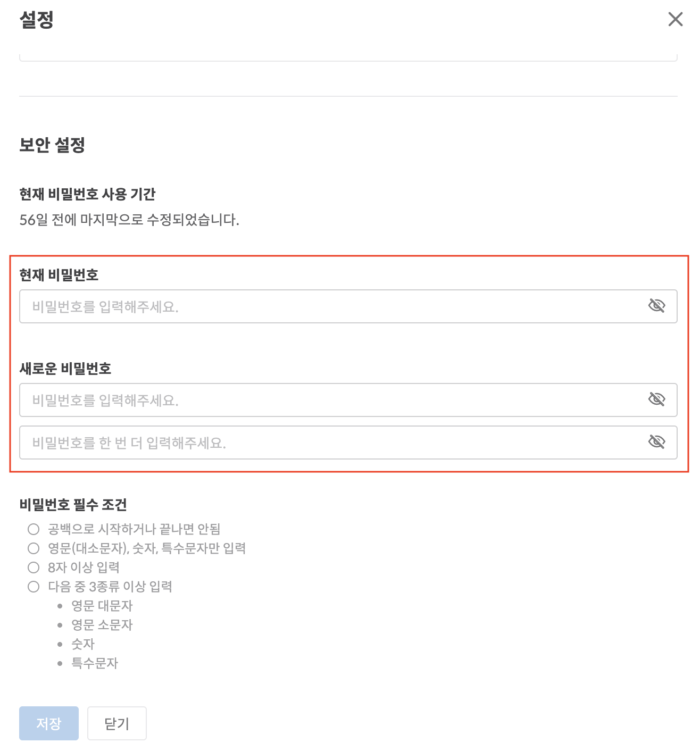Screen dimensions: 700x751
Task: Click the '8자 이상 입력' condition circle
Action: point(34,568)
